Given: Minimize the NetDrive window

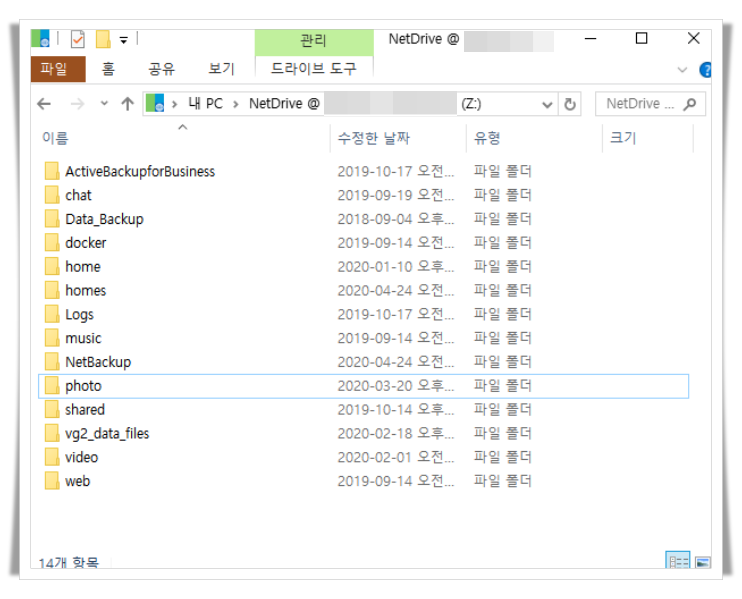Looking at the screenshot, I should (590, 39).
